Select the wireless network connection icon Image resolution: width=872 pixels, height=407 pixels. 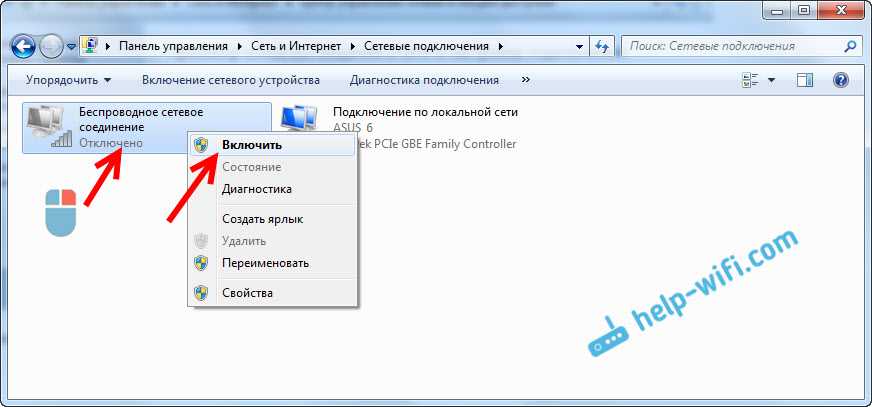(49, 127)
